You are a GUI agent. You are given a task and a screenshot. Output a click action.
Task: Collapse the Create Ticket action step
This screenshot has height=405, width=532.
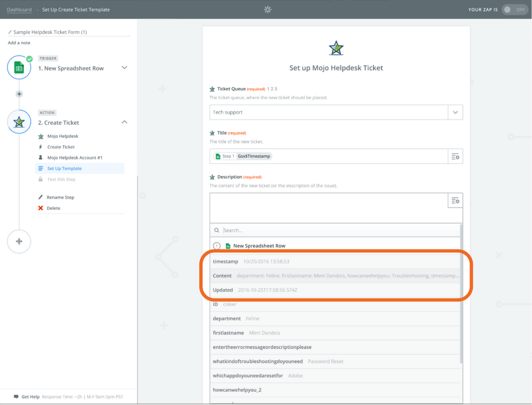coord(125,122)
